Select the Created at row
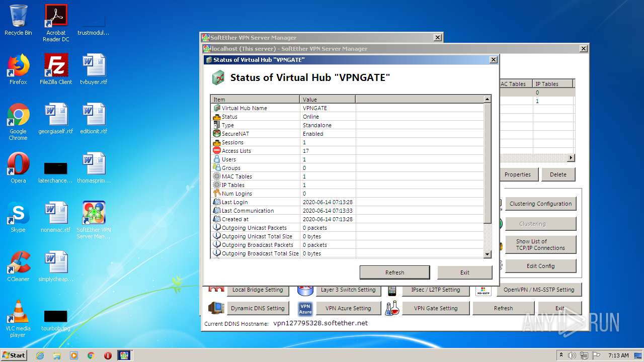This screenshot has height=362, width=644. click(347, 219)
